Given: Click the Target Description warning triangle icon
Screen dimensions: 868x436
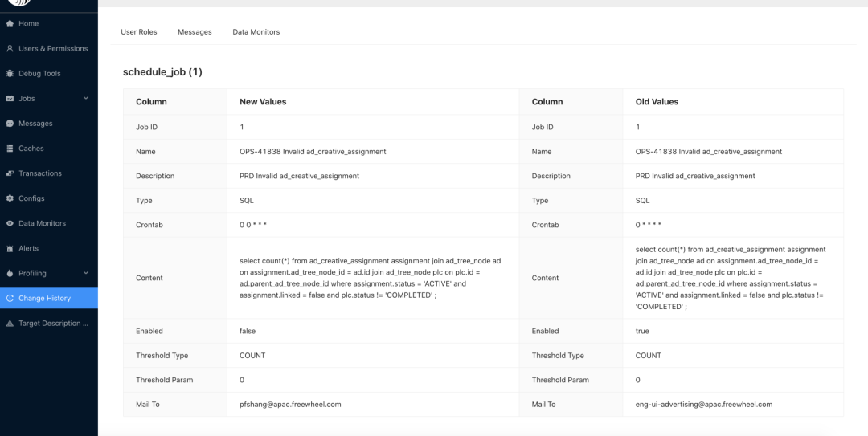Looking at the screenshot, I should coord(10,323).
